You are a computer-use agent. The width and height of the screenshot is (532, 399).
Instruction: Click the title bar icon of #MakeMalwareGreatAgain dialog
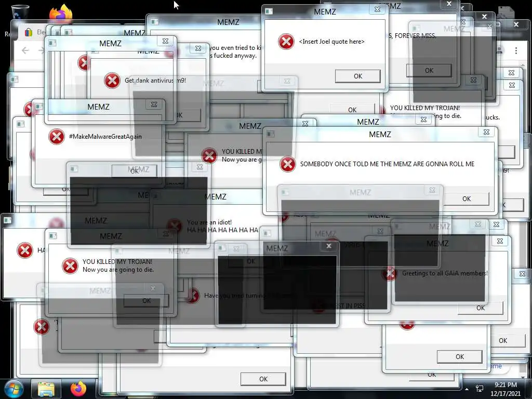point(39,107)
